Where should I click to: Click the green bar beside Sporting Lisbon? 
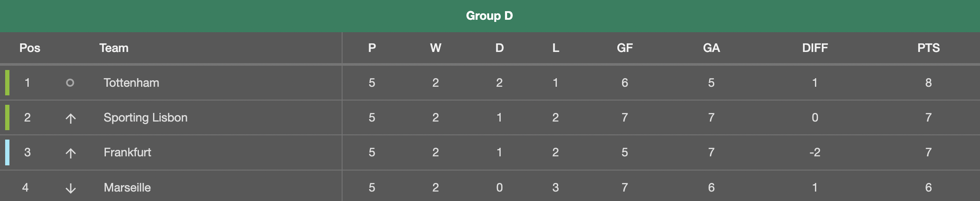7,117
